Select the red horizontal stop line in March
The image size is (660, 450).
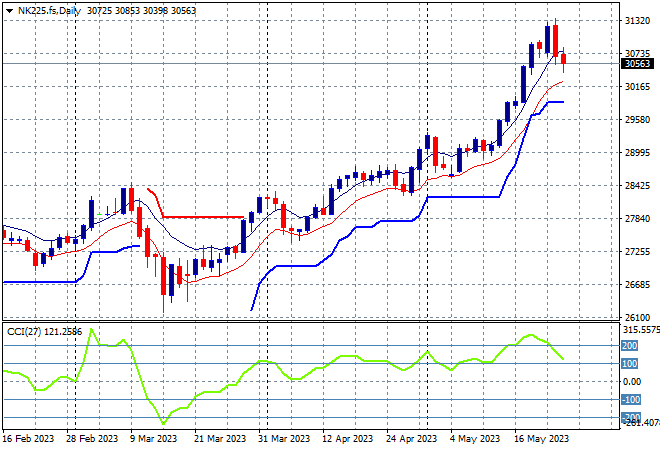[200, 217]
